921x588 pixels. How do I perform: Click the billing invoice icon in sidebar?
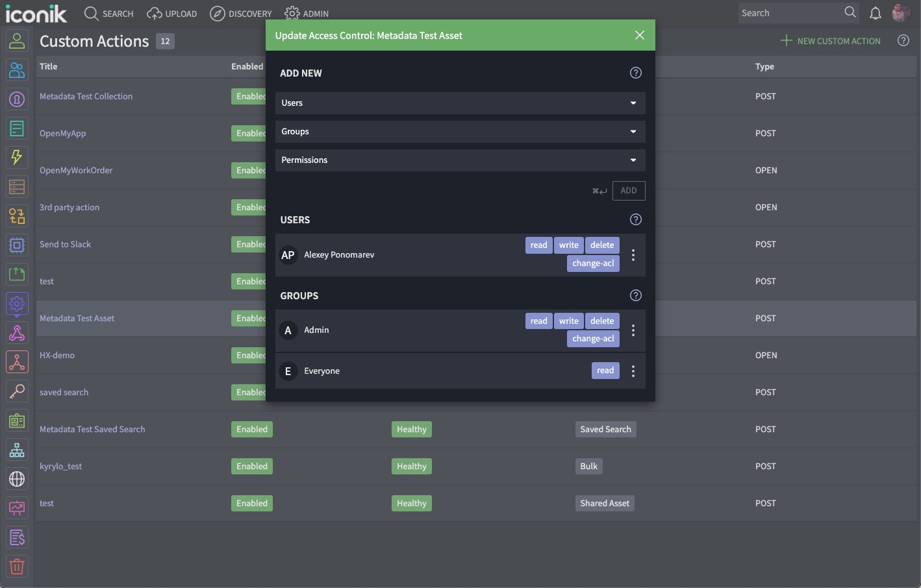pyautogui.click(x=17, y=537)
